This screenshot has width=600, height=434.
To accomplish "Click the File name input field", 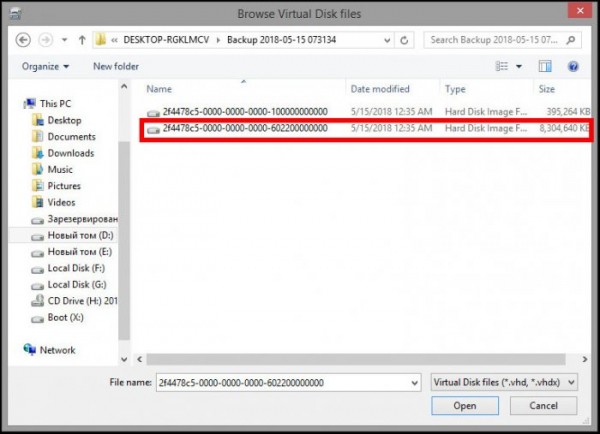I will coord(283,383).
